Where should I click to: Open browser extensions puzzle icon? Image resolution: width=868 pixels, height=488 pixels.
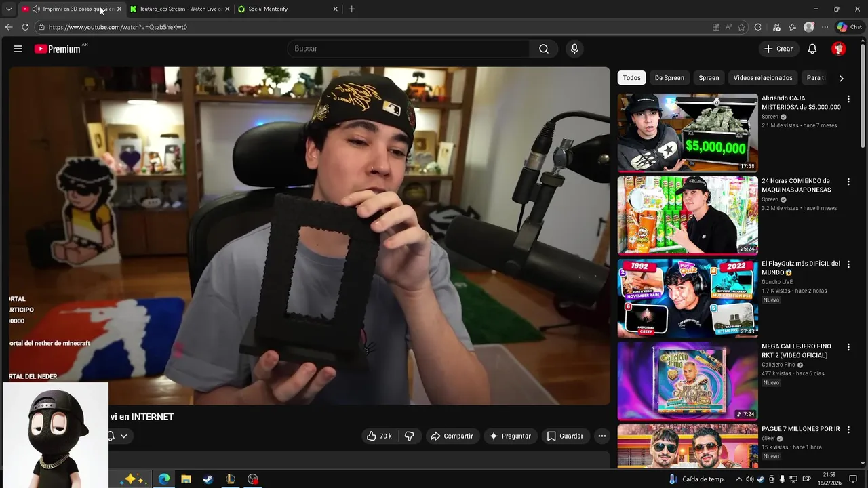point(758,27)
